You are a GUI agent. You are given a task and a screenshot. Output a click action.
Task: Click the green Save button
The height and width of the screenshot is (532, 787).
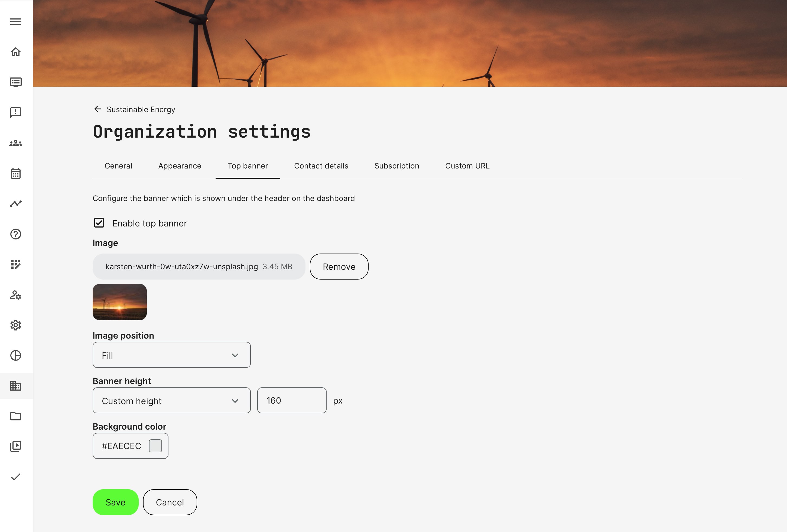pos(115,502)
